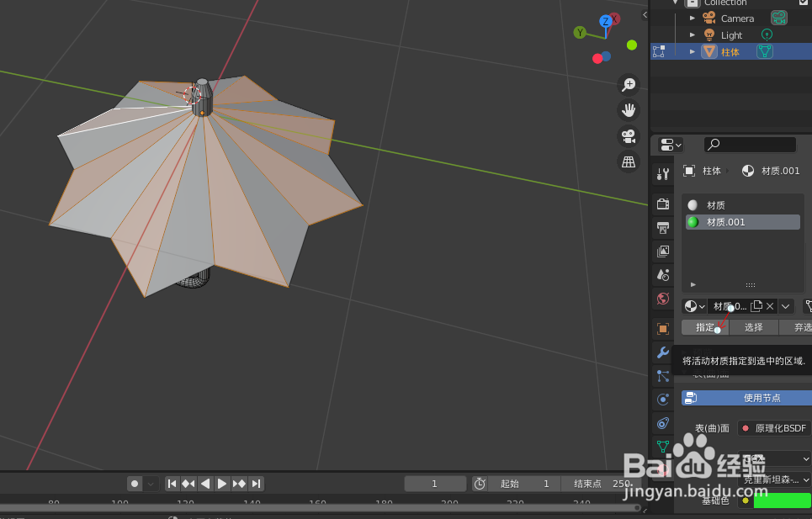The width and height of the screenshot is (812, 519).
Task: Click the green 基础色 color swatch
Action: [x=783, y=500]
